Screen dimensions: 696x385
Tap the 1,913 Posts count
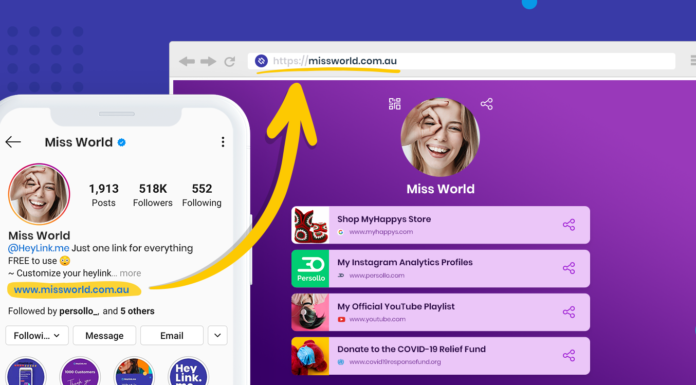pos(103,195)
